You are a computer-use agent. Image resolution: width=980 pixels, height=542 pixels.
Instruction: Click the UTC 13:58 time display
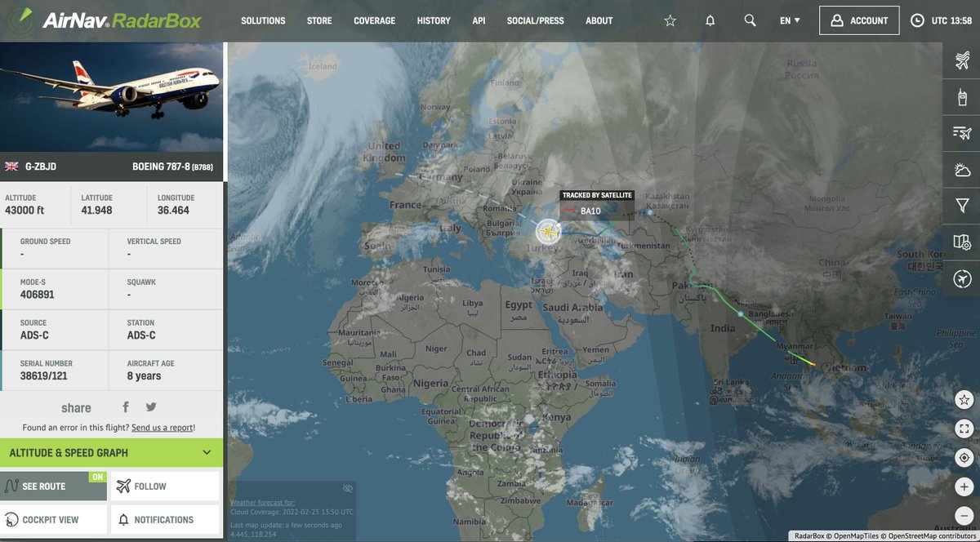tap(951, 20)
